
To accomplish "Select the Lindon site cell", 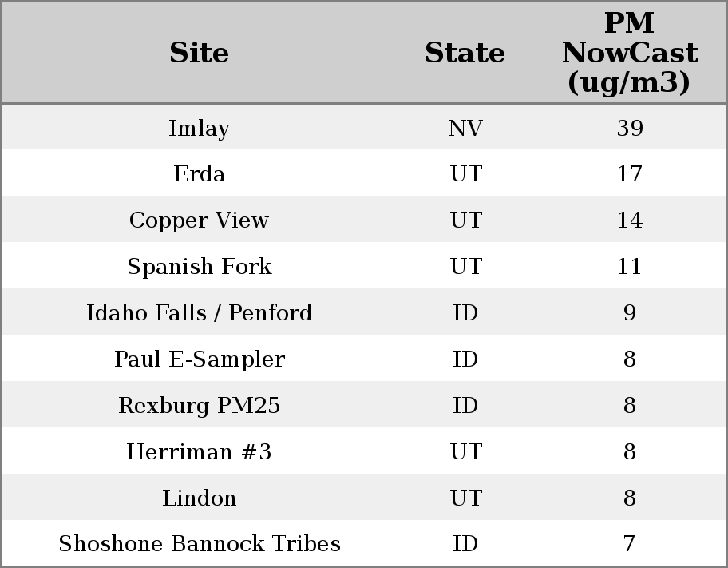I will point(199,498).
